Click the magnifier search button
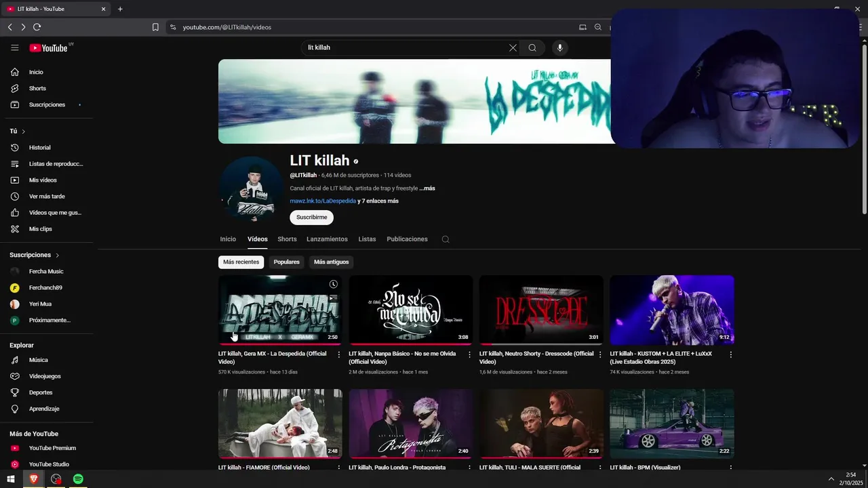This screenshot has height=488, width=868. (532, 47)
